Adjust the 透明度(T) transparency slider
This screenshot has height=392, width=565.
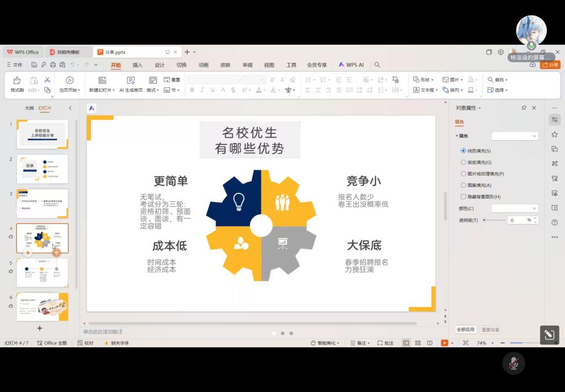484,220
